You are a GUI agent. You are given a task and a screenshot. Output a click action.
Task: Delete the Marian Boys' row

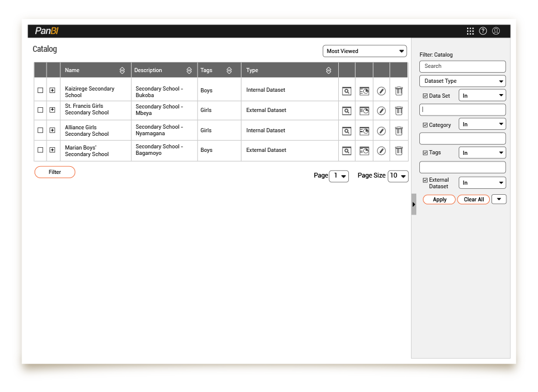(398, 151)
